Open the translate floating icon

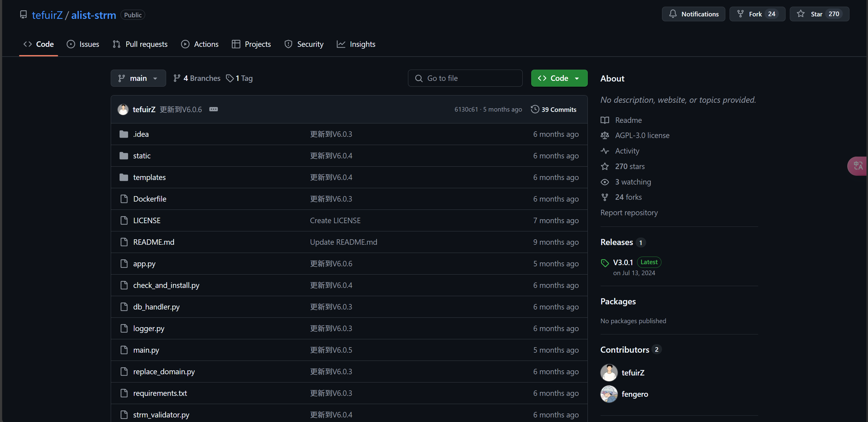coord(858,166)
